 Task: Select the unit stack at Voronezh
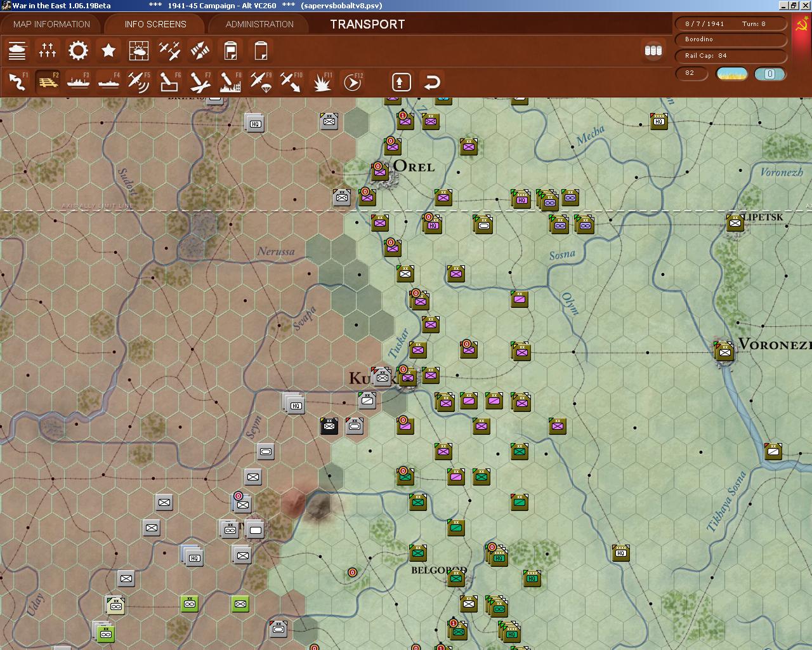[724, 352]
